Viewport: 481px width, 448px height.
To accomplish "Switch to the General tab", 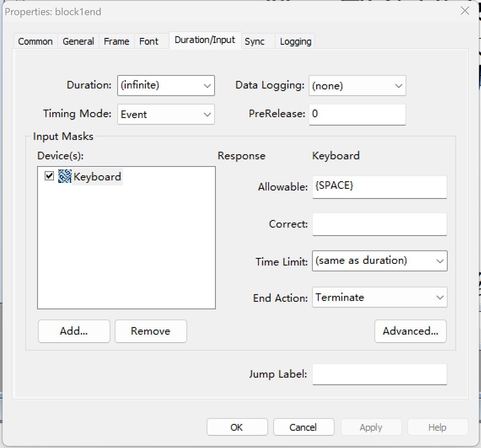I will click(x=78, y=41).
